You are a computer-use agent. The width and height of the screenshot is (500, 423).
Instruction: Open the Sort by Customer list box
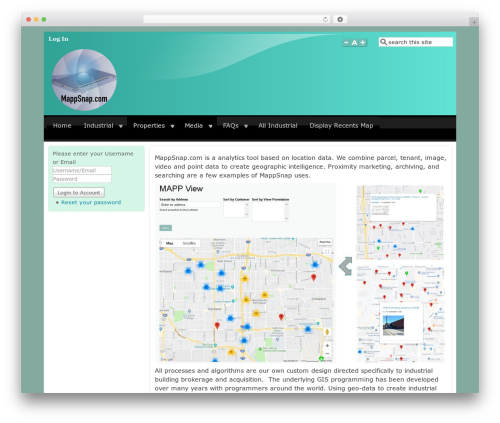pos(236,210)
